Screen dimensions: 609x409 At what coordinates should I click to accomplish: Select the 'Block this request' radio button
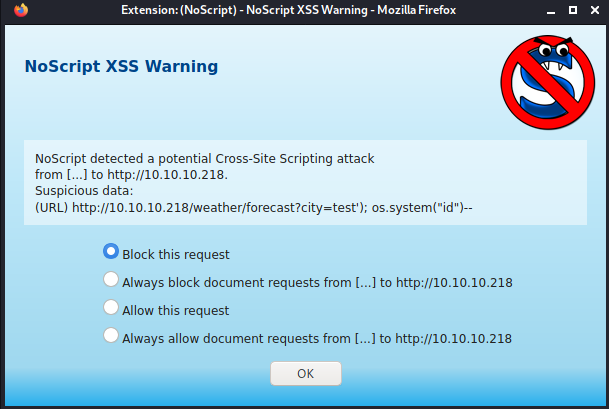coord(111,251)
